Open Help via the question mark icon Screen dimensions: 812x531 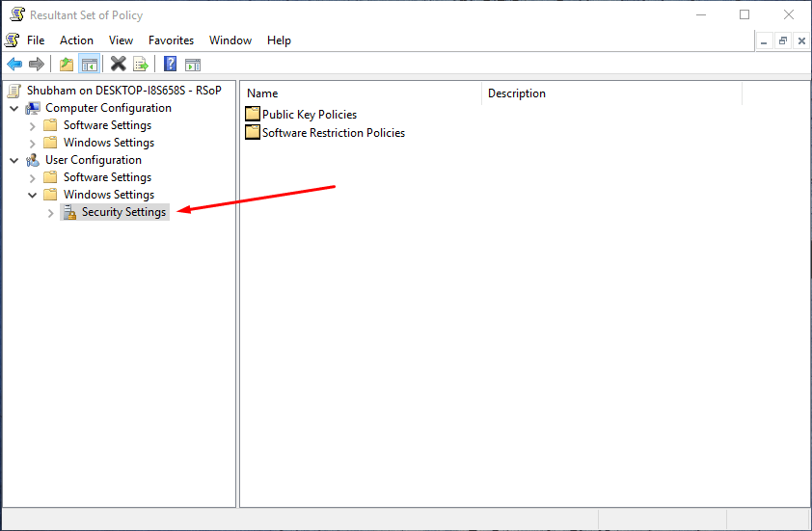[x=170, y=64]
